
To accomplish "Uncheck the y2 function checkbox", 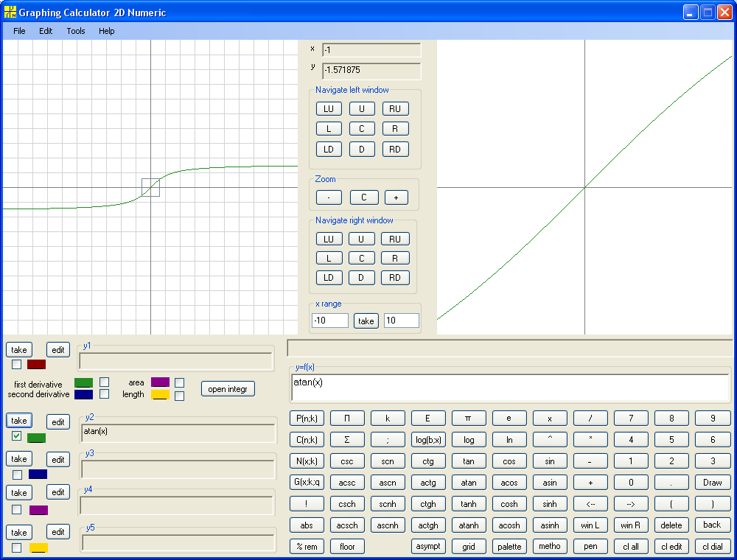I will pos(17,436).
